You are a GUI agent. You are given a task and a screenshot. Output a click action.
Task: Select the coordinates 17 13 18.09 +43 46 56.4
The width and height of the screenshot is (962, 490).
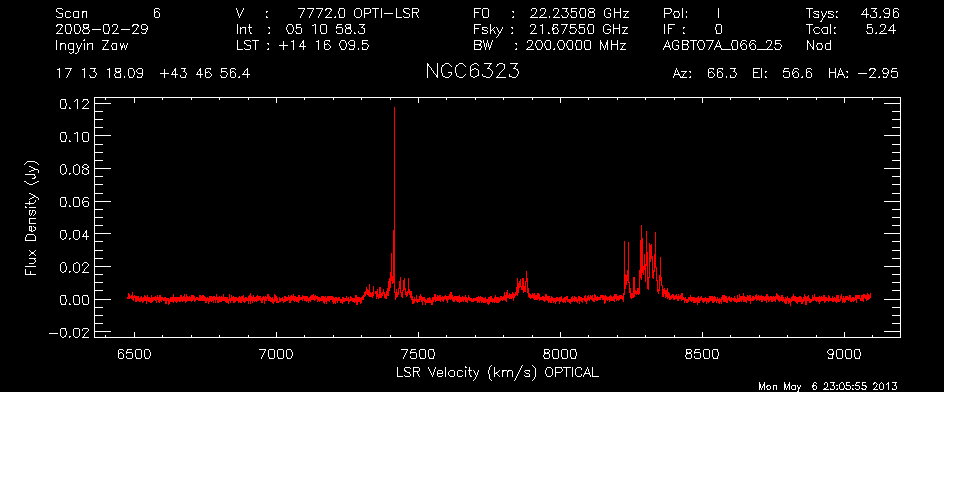click(x=153, y=74)
